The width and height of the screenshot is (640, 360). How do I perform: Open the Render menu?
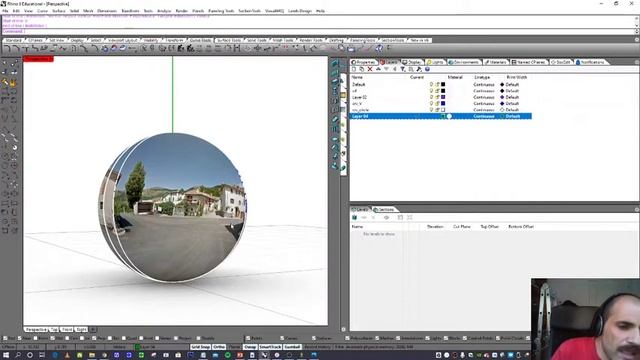pyautogui.click(x=182, y=11)
